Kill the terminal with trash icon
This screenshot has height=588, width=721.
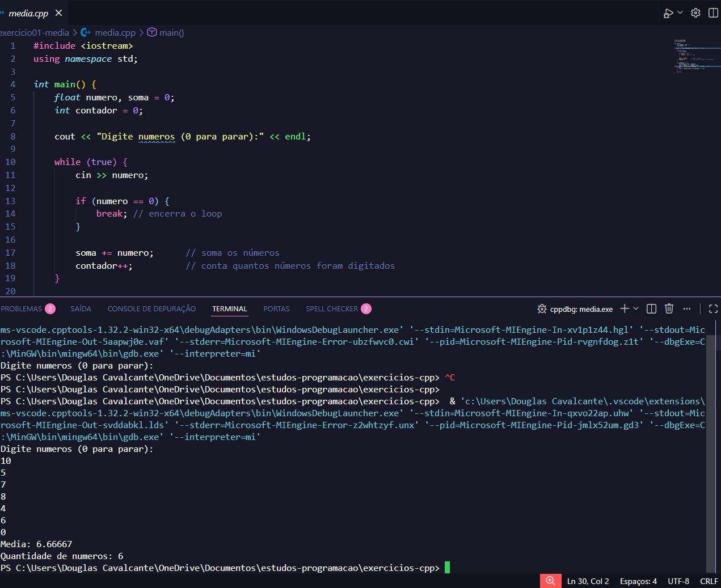(x=669, y=308)
